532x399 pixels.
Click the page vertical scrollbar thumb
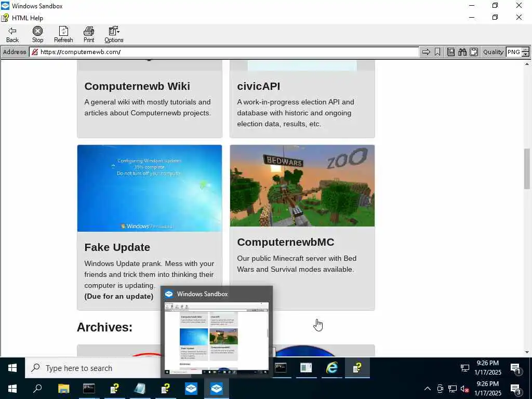click(527, 169)
